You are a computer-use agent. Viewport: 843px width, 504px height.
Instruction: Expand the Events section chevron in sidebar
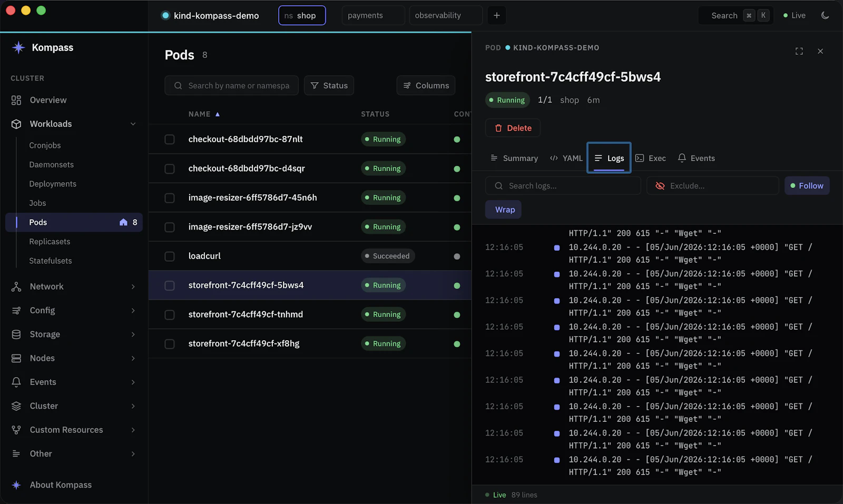pos(133,382)
